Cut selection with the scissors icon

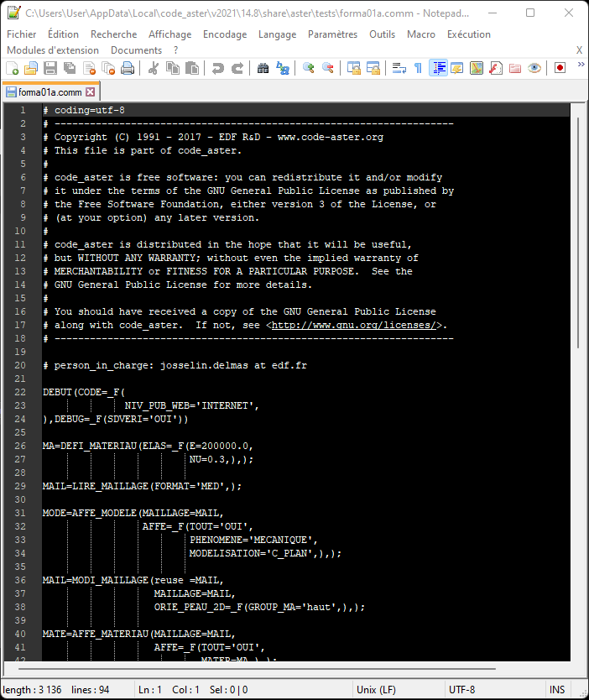point(154,68)
